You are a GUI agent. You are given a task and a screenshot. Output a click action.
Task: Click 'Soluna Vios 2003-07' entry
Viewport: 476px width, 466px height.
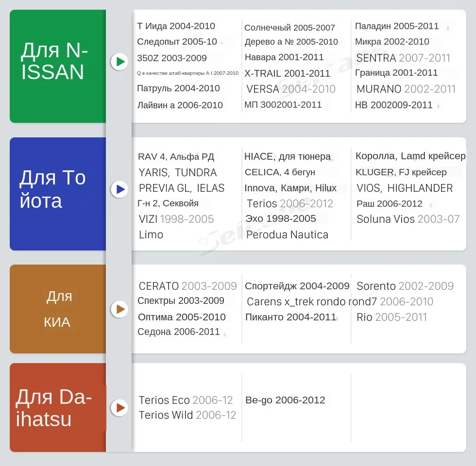click(x=408, y=219)
